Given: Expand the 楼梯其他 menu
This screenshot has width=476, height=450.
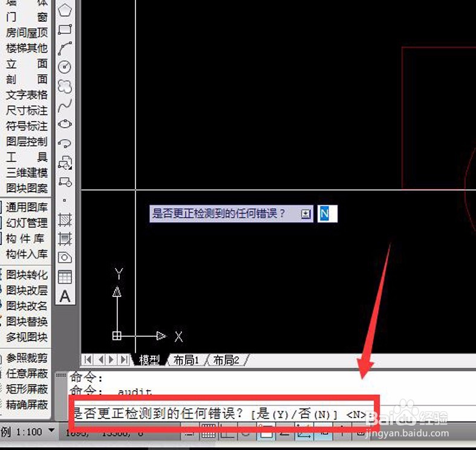Looking at the screenshot, I should pos(27,48).
